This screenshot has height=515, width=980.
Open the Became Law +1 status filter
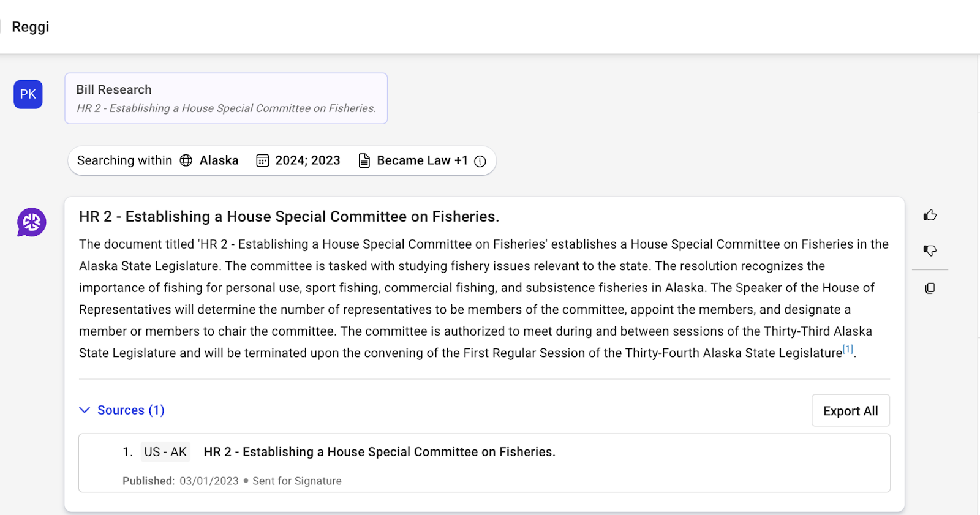[422, 160]
